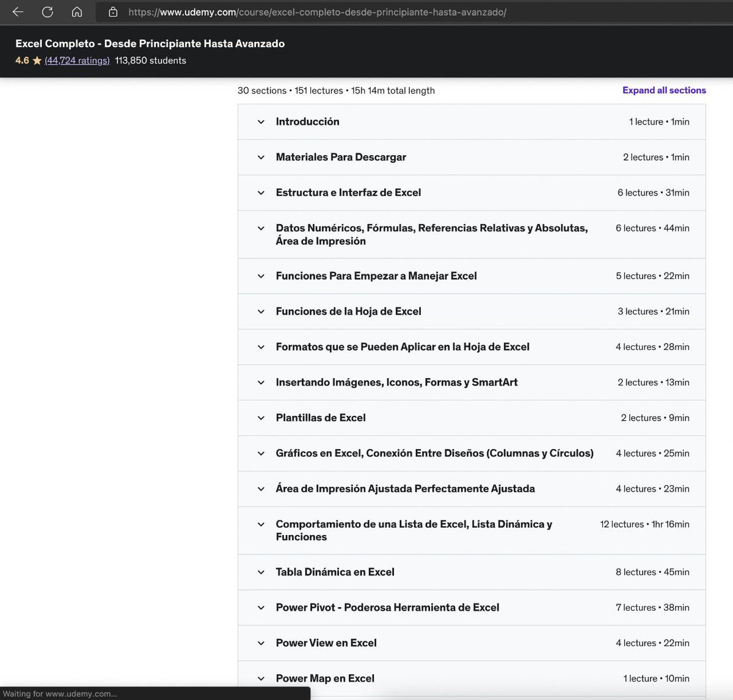Click the 7 lectures • 38min label
This screenshot has height=700, width=733.
[x=652, y=608]
